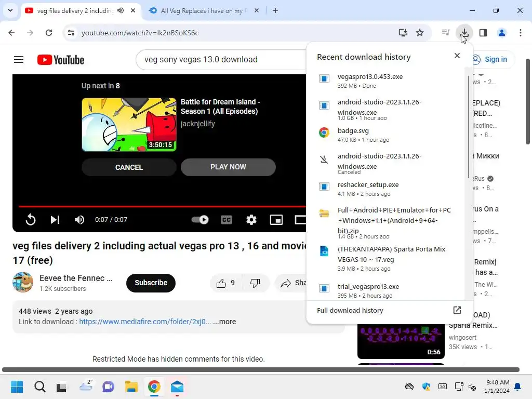Screen dimensions: 532x399
Task: Expand the tab search dropdown arrow
Action: (x=10, y=10)
